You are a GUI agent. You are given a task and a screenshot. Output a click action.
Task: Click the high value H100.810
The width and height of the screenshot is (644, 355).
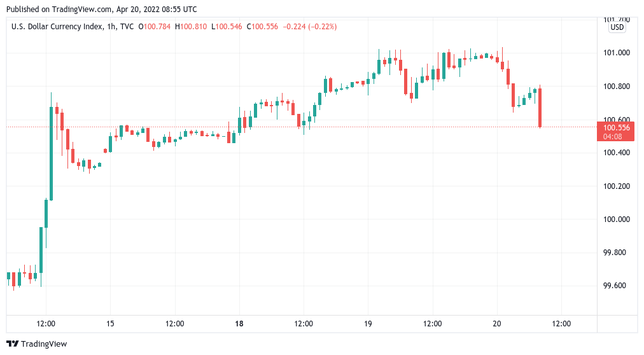[194, 27]
